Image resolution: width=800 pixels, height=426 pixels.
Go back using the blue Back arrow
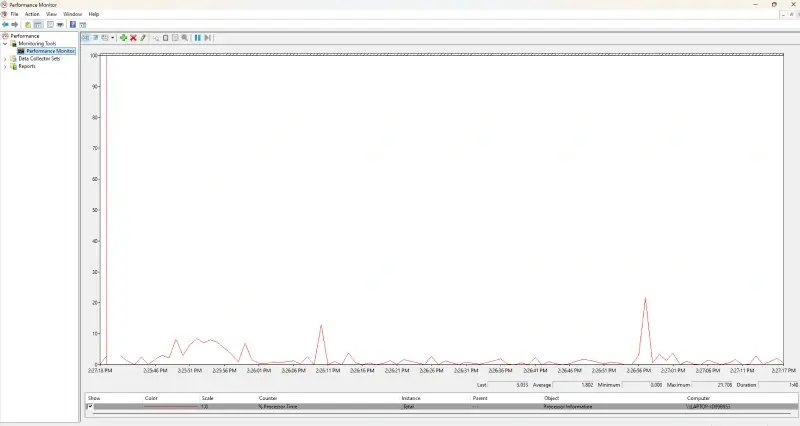(x=5, y=24)
